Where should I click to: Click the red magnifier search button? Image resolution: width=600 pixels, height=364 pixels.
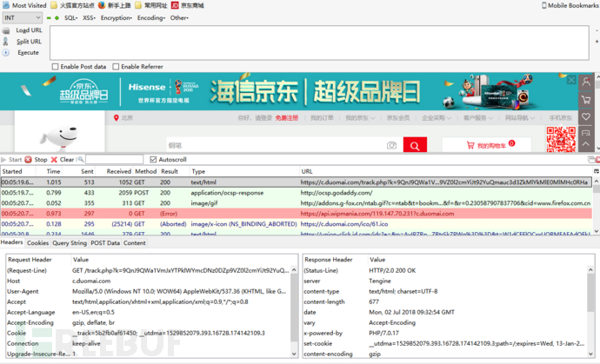point(415,145)
